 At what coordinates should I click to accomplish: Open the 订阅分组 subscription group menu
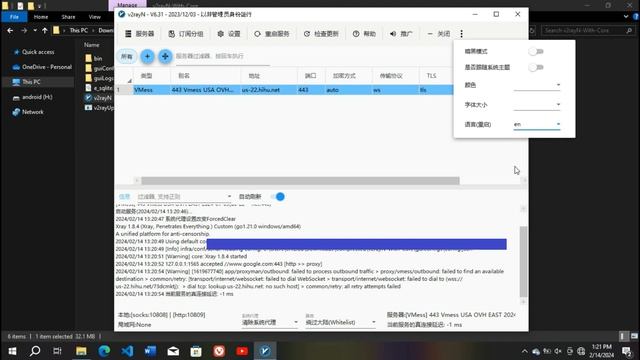click(x=186, y=34)
